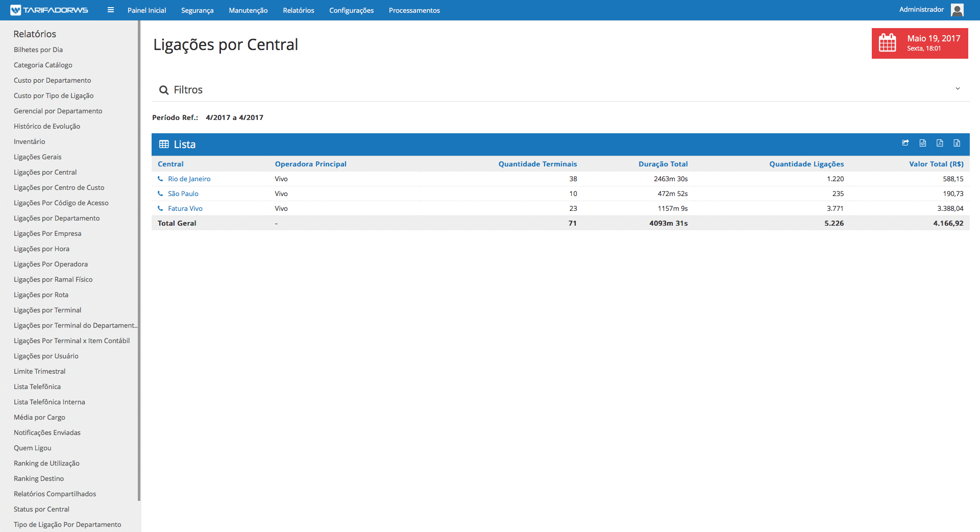
Task: Toggle the hamburger menu icon
Action: point(111,10)
